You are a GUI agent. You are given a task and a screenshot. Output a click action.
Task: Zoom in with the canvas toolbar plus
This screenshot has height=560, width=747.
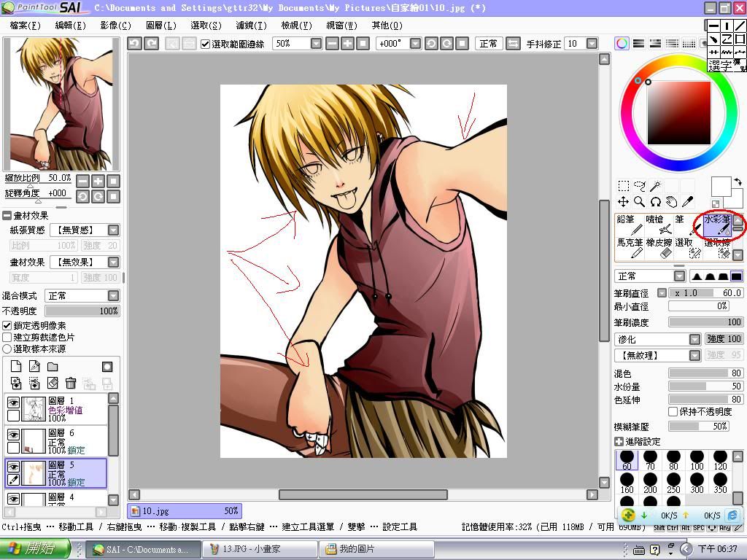coord(348,44)
